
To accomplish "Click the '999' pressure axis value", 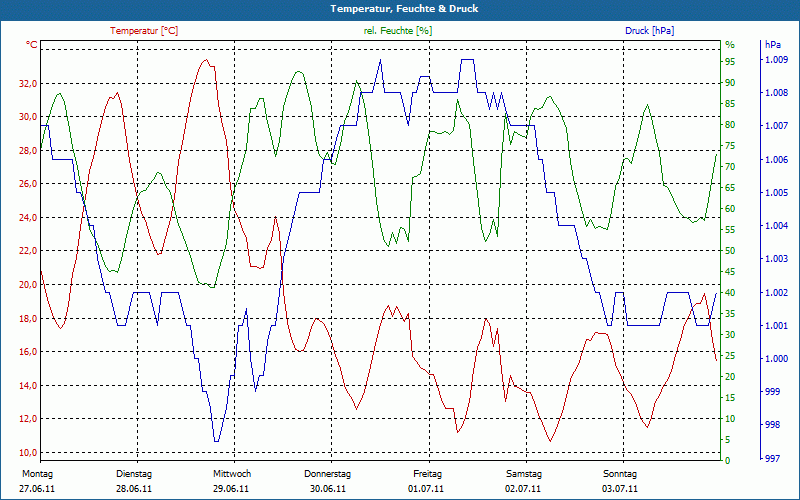I will [x=773, y=392].
